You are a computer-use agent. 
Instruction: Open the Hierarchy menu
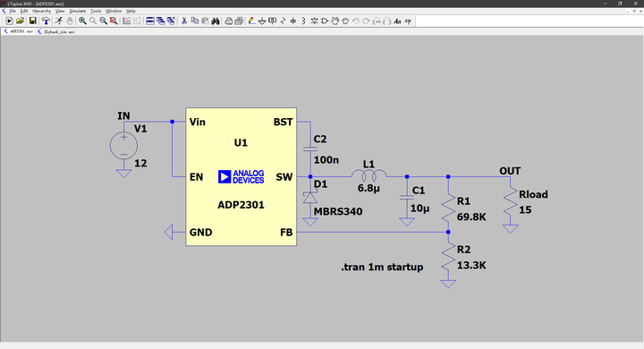[41, 11]
